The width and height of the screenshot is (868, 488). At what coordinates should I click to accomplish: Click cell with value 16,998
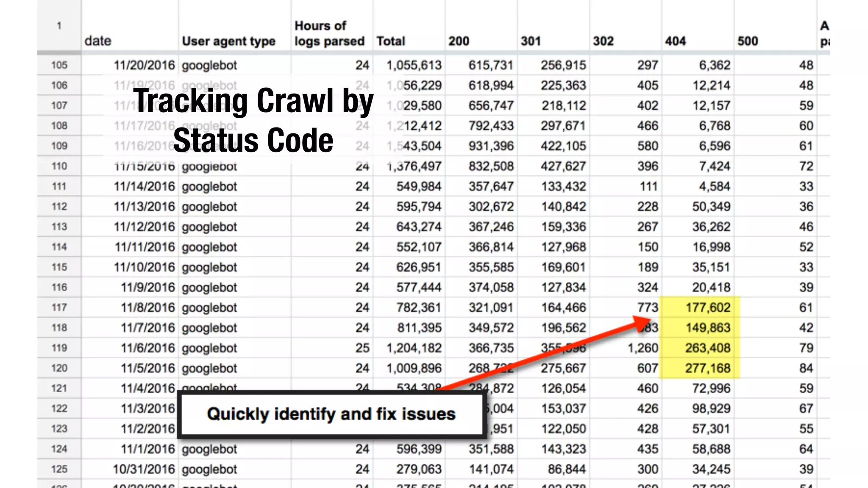[698, 247]
